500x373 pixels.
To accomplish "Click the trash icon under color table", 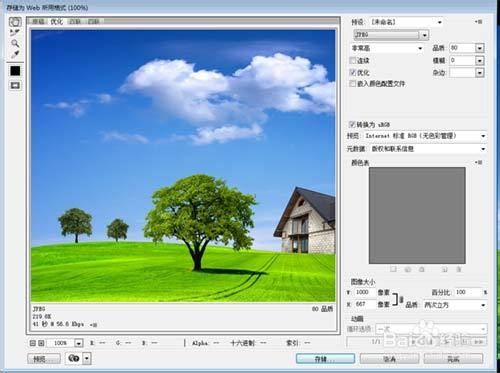I will pyautogui.click(x=459, y=269).
